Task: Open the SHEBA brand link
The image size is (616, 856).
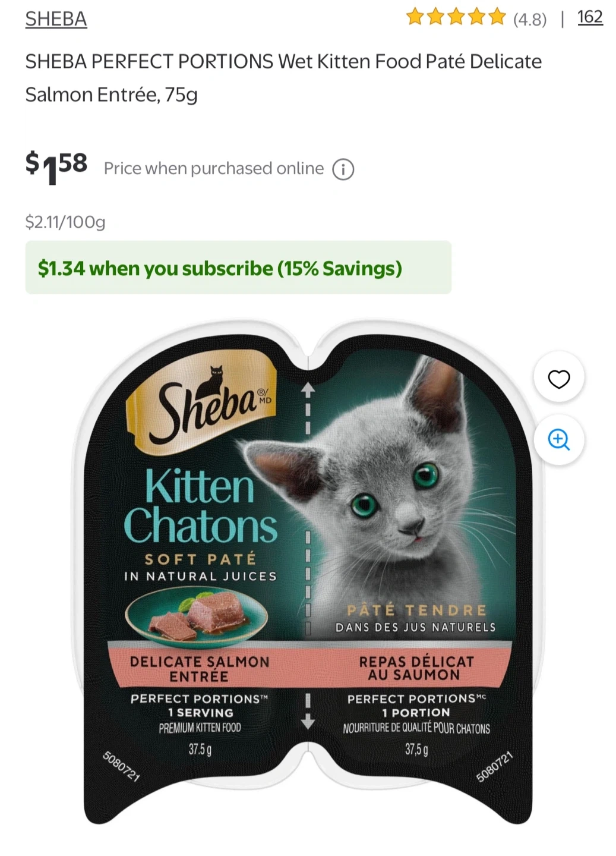Action: pyautogui.click(x=56, y=19)
